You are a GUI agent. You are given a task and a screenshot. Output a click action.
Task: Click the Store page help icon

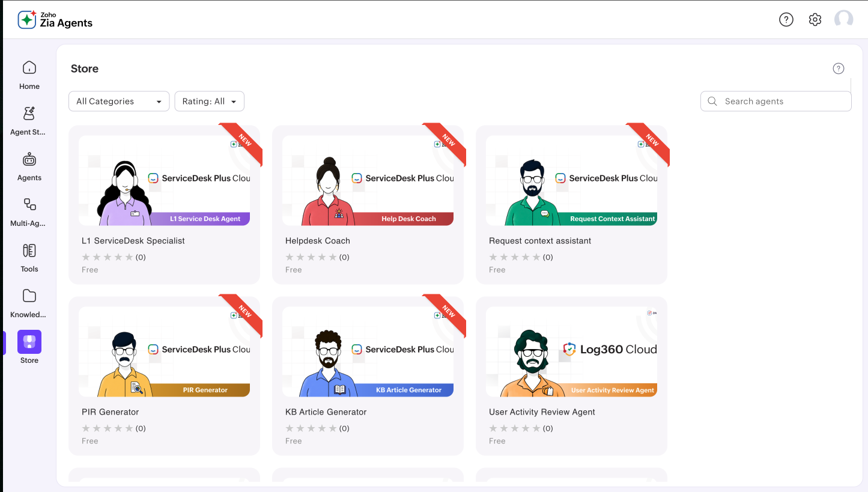click(x=839, y=68)
